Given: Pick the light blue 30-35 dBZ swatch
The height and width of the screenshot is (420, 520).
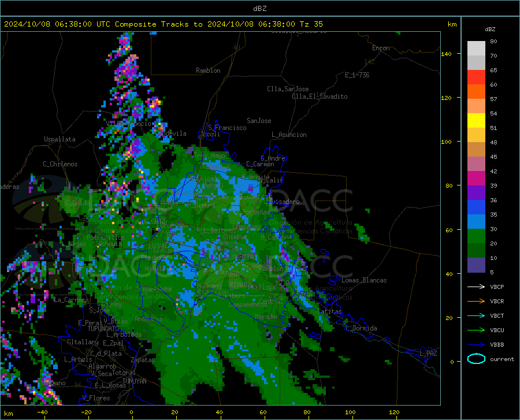Looking at the screenshot, I should 476,222.
